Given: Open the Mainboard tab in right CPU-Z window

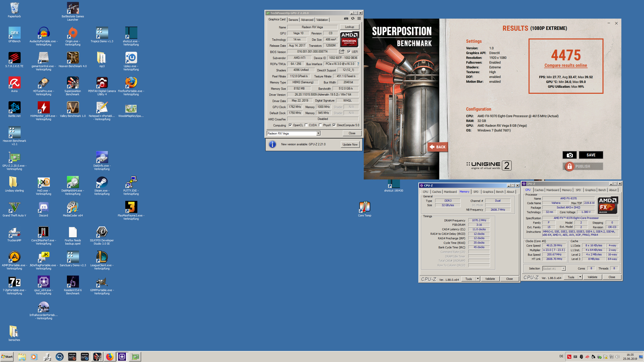Looking at the screenshot, I should coord(552,190).
